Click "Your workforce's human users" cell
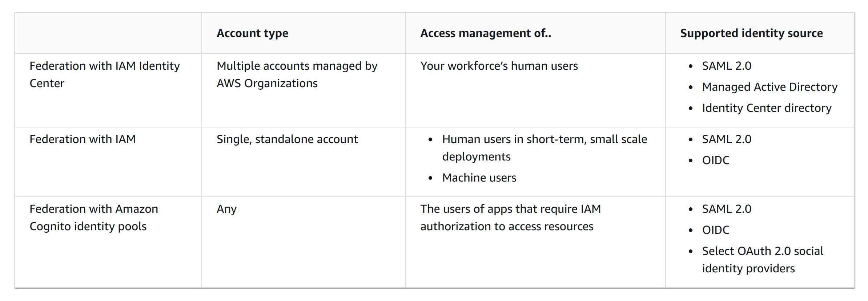 499,66
